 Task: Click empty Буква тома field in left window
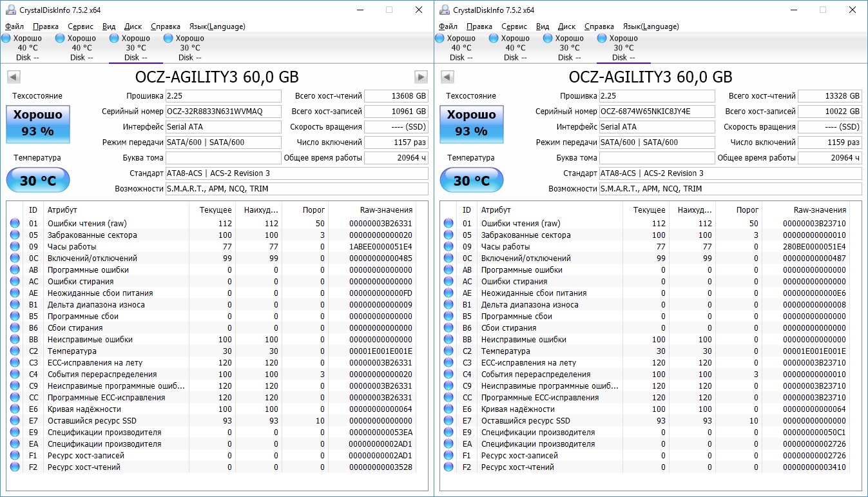point(223,157)
